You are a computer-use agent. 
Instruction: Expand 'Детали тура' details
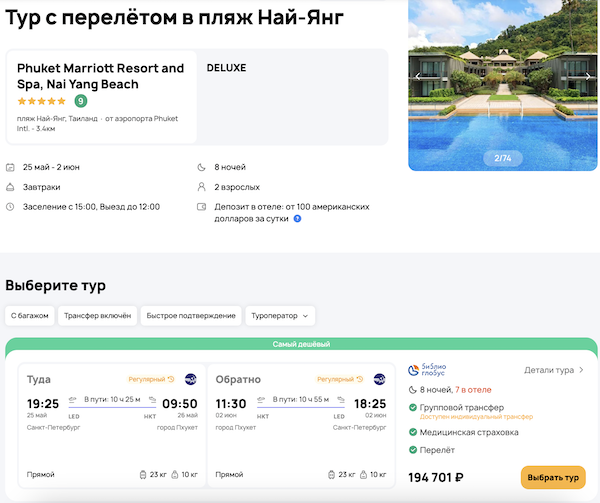click(554, 370)
